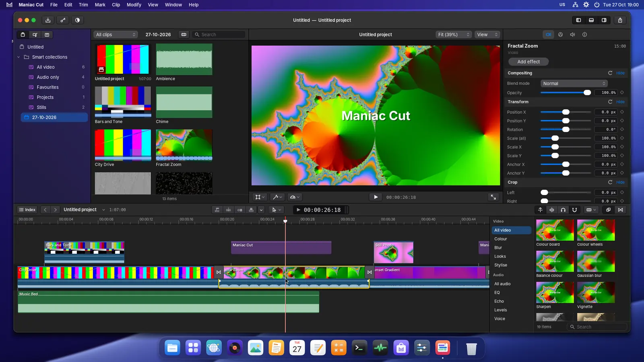Open the transitions browser bowtie icon
This screenshot has height=362, width=644.
pyautogui.click(x=620, y=210)
